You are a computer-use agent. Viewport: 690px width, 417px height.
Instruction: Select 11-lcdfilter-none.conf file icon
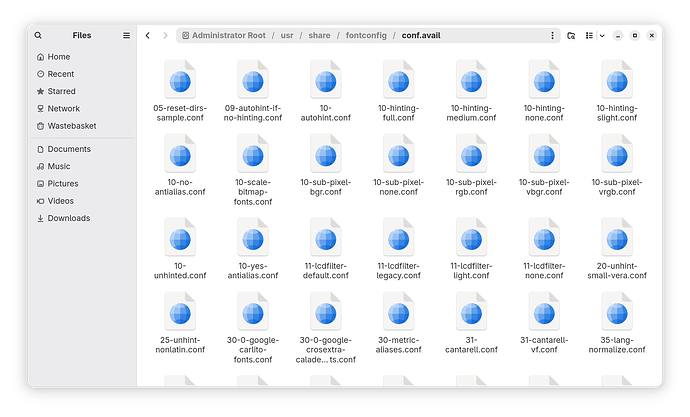544,238
